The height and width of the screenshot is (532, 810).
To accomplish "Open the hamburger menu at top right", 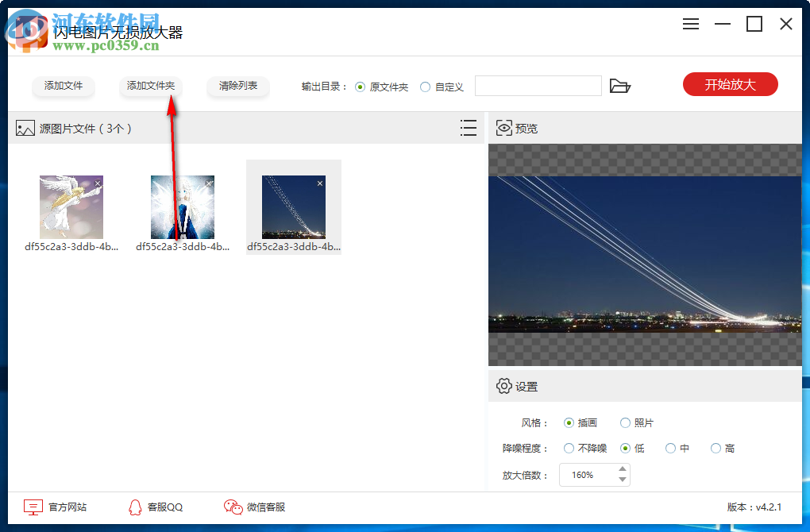I will (690, 24).
